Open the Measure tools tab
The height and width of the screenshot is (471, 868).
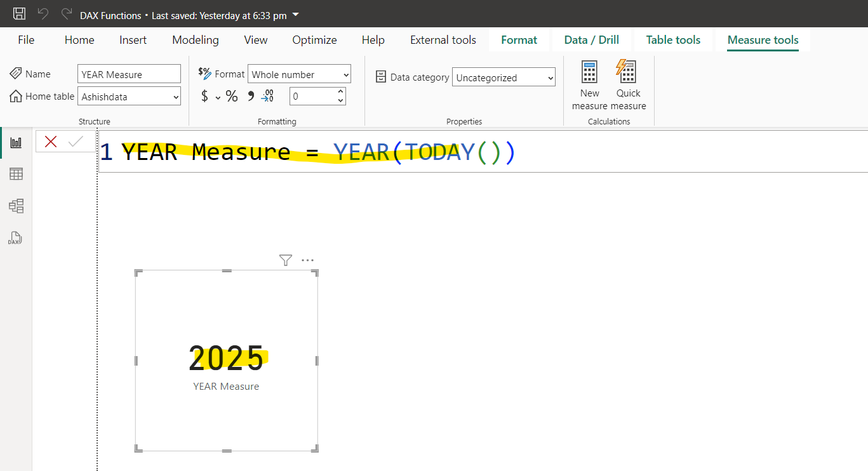[x=763, y=39]
